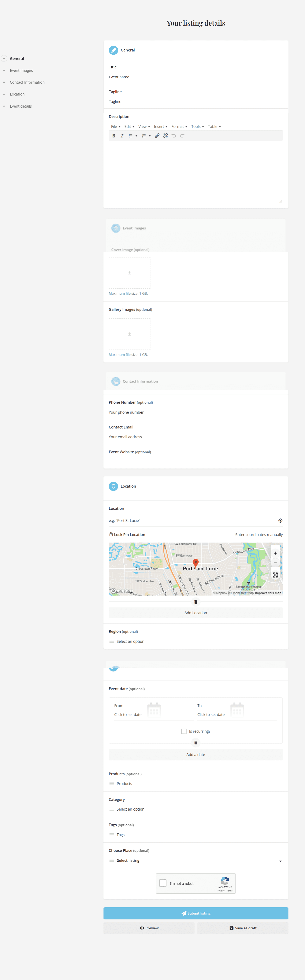This screenshot has width=305, height=980.
Task: Open the Format menu in editor
Action: [179, 127]
